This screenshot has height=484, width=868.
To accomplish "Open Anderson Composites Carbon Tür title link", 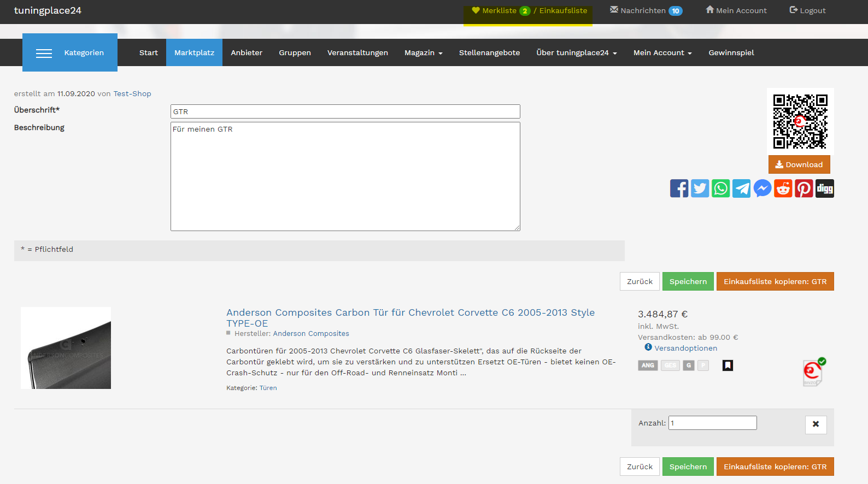I will 410,317.
